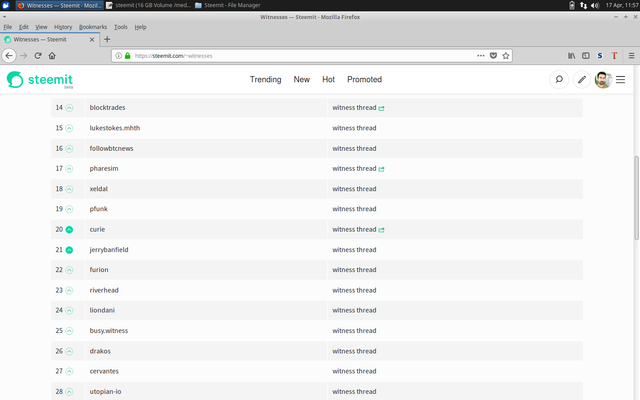
Task: Upvote witness drakos
Action: click(69, 351)
